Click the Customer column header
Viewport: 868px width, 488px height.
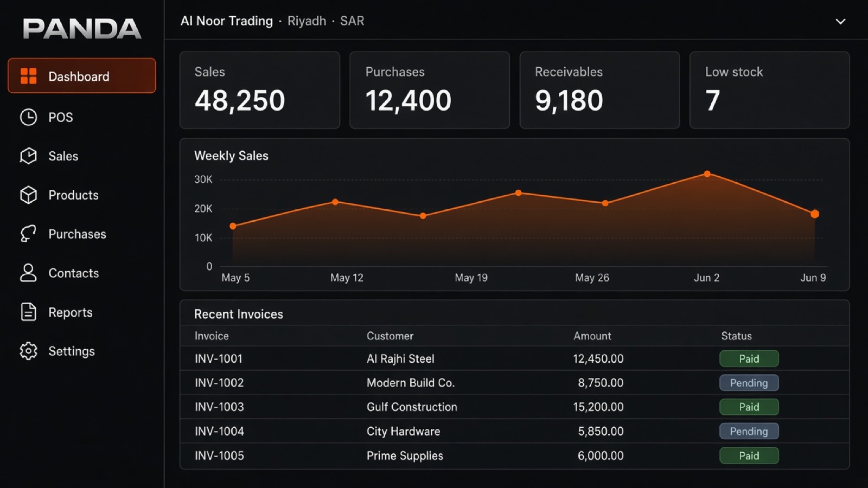pos(390,336)
